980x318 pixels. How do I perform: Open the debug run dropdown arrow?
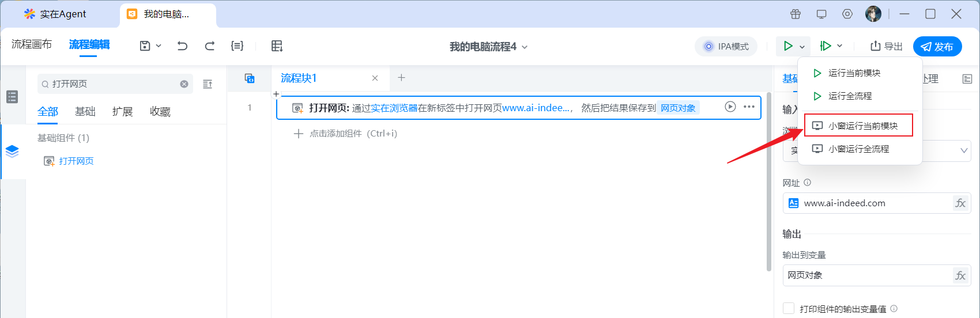pos(839,46)
